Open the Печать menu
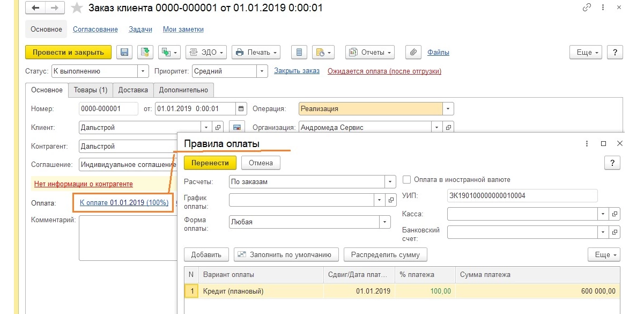The width and height of the screenshot is (644, 314). coord(256,52)
